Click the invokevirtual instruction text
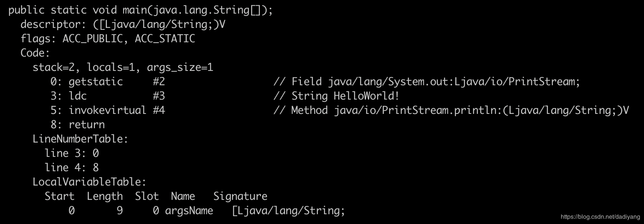The width and height of the screenshot is (644, 224). coord(107,110)
